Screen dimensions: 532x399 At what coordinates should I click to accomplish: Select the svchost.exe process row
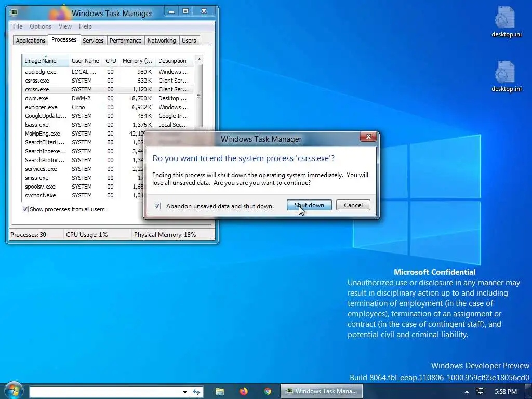pos(83,195)
